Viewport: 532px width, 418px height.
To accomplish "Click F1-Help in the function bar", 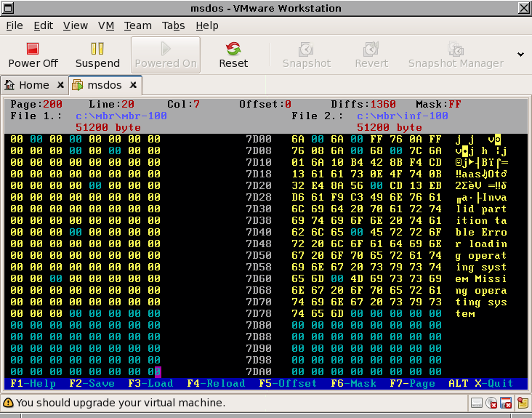I will click(33, 383).
